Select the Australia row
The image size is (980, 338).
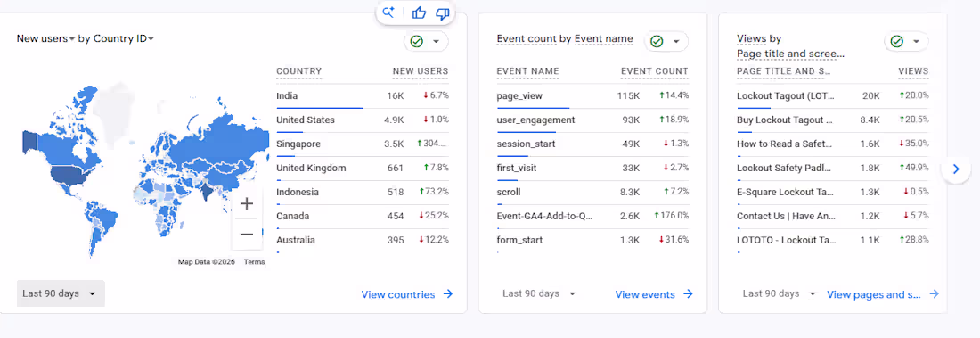[363, 241]
